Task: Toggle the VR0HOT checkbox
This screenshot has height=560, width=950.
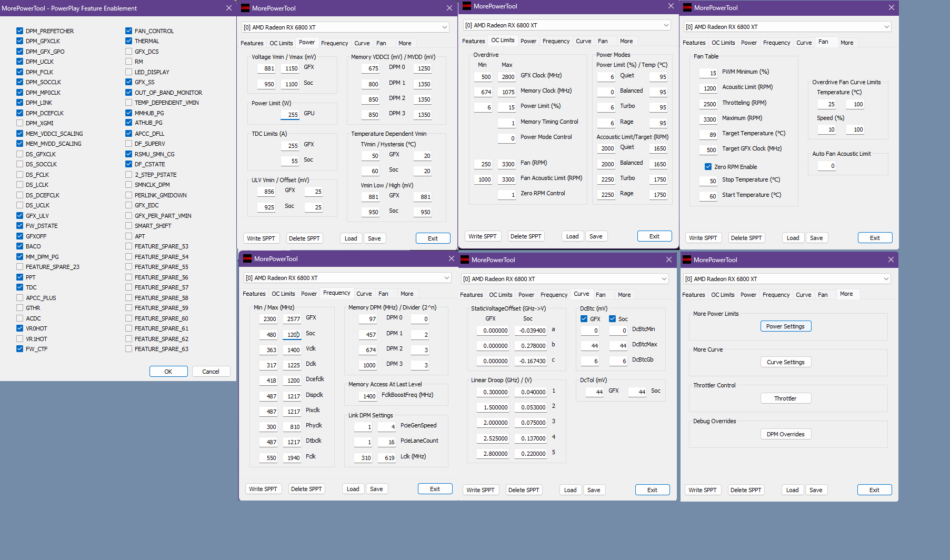Action: tap(19, 328)
